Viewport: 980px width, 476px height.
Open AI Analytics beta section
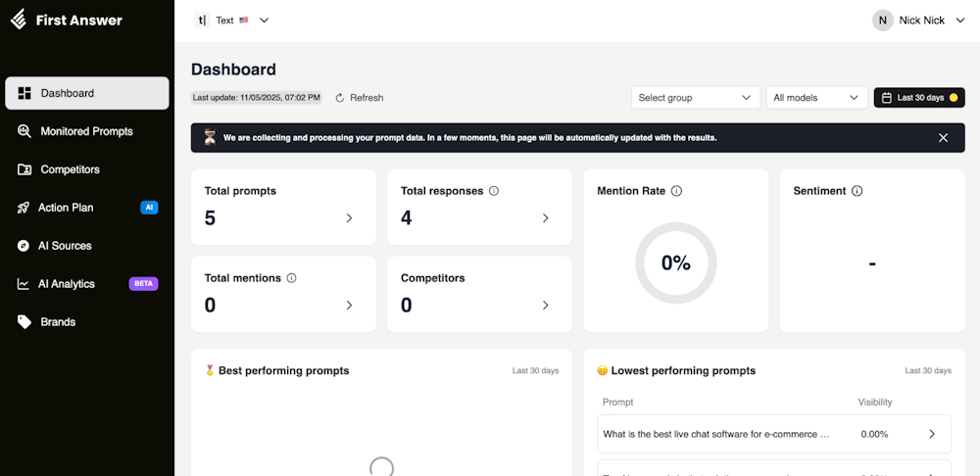pos(67,284)
